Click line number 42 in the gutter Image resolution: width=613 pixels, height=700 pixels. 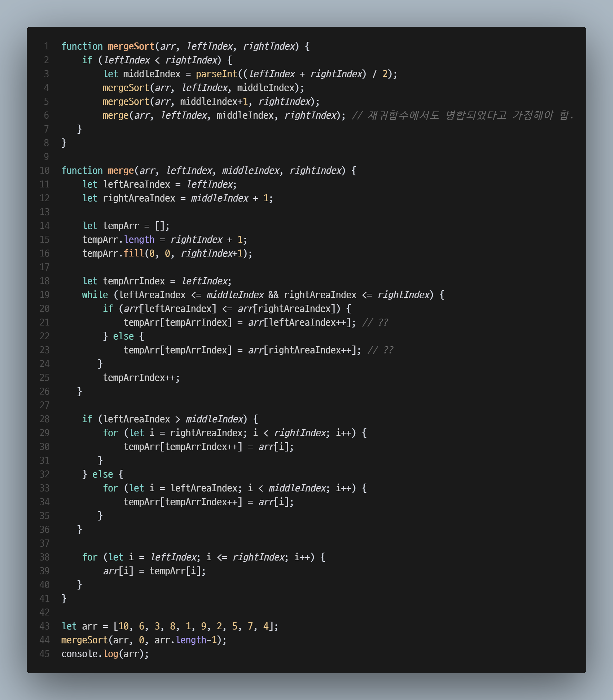click(45, 612)
